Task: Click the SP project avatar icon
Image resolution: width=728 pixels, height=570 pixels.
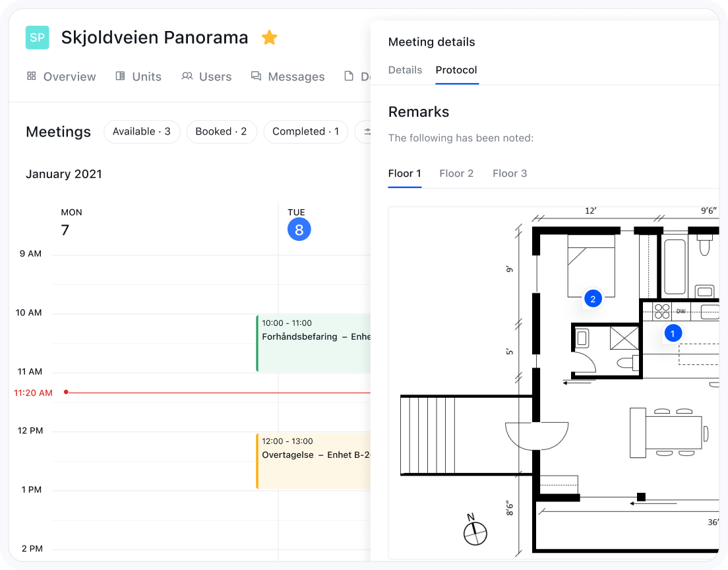Action: [38, 38]
